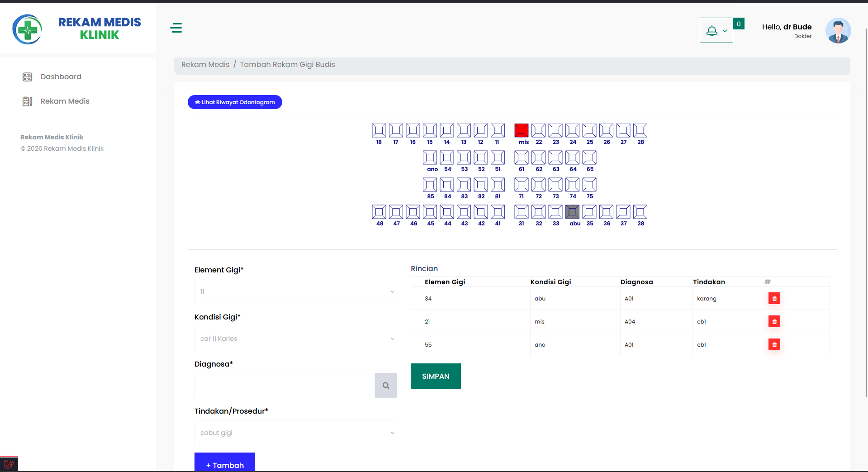
Task: Go to the Rekam Medis breadcrumb link
Action: (205, 64)
